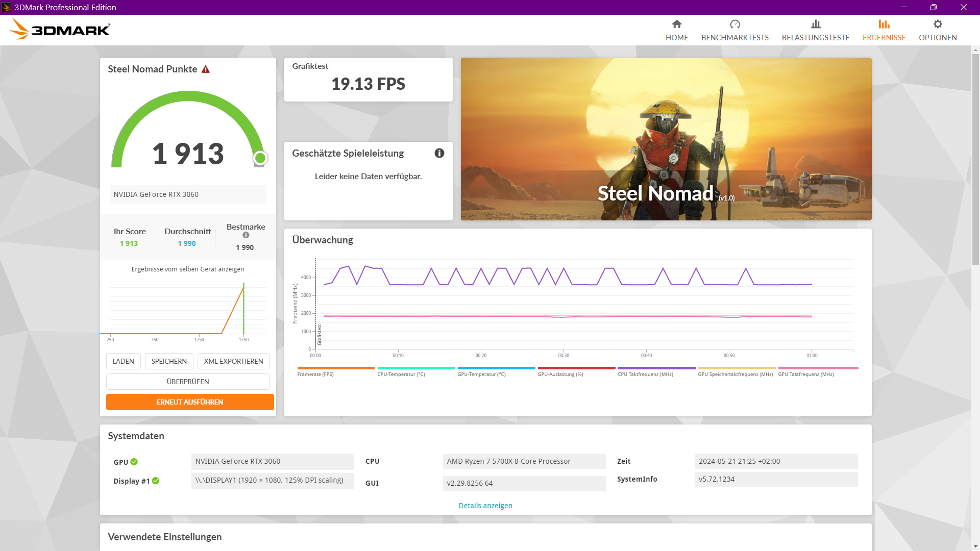Screen dimensions: 980x551
Task: Click the orange Ergebnisse chart icon
Action: point(884,24)
